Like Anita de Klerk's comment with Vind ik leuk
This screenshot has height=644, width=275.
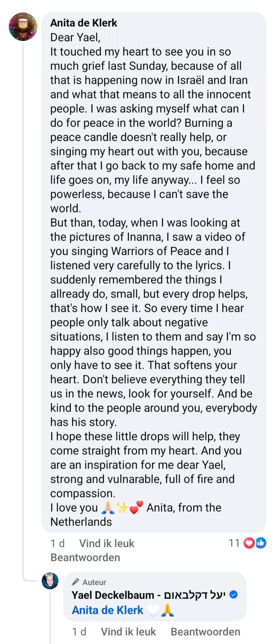coord(107,543)
